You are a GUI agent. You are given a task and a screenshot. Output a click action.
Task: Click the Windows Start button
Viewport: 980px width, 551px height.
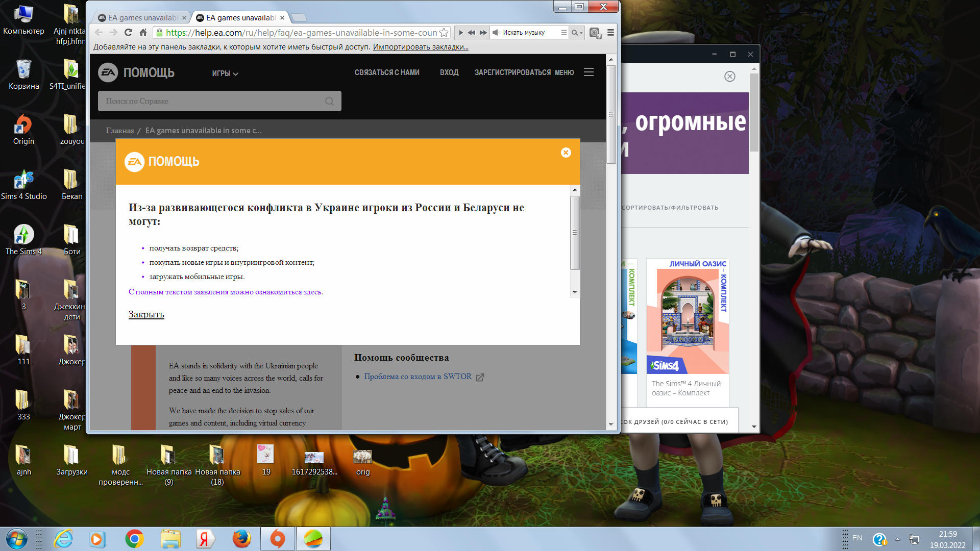(x=16, y=539)
